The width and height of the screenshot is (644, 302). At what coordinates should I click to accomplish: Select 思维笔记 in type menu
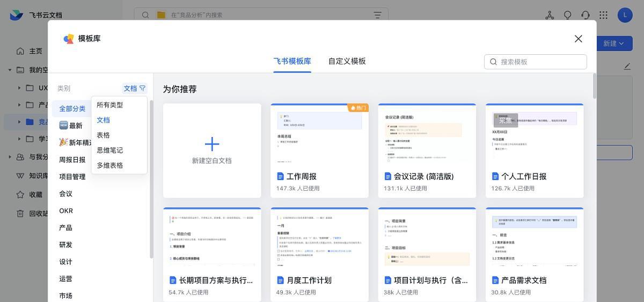(x=119, y=150)
